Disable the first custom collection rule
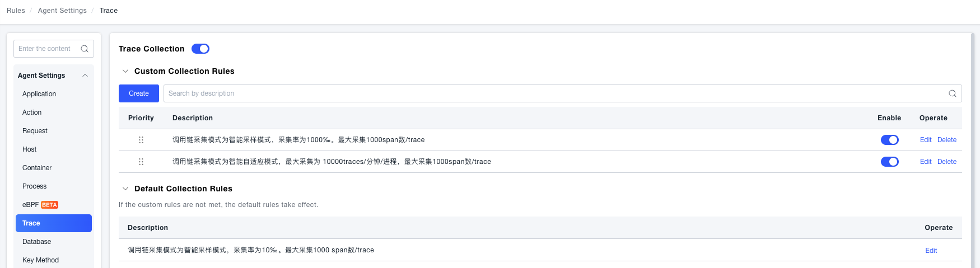 pyautogui.click(x=889, y=140)
